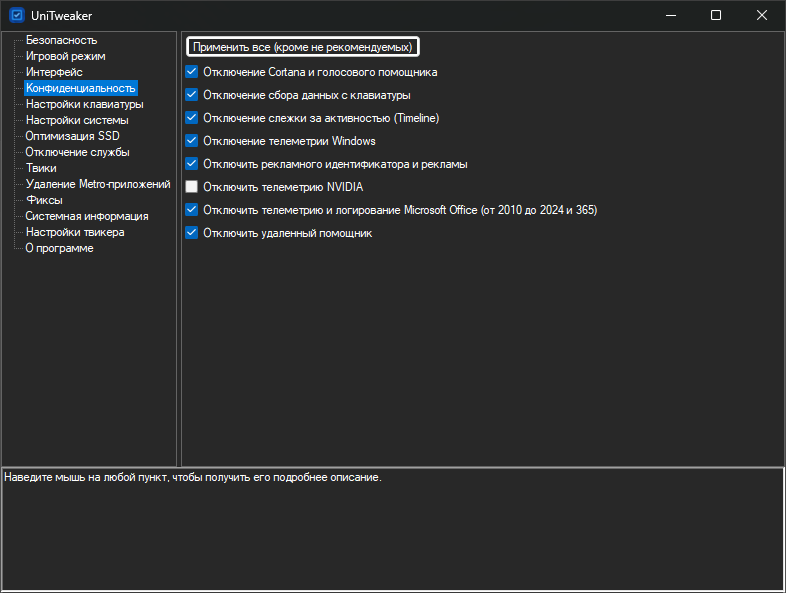The width and height of the screenshot is (786, 593).
Task: Maximize the UniTweaker window
Action: 715,15
